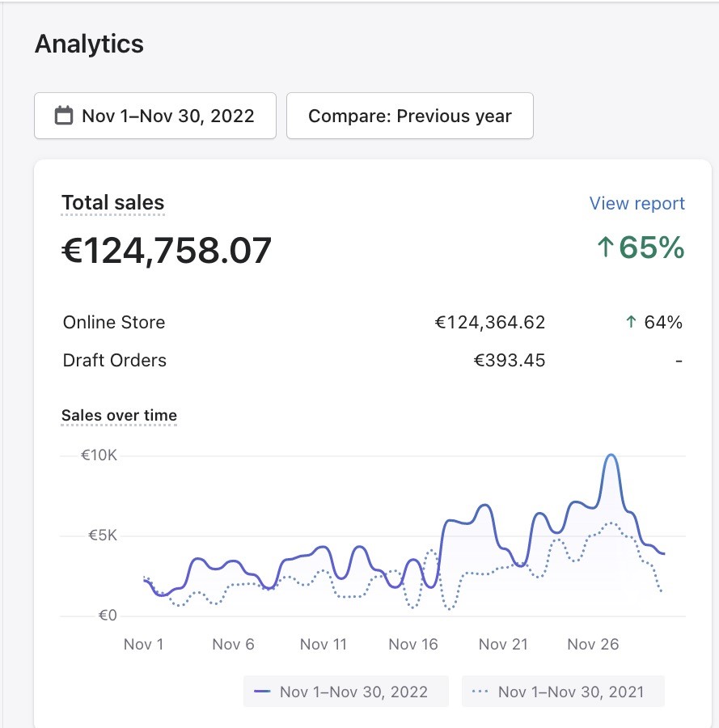The width and height of the screenshot is (719, 728).
Task: Click the highest peak on sales chart
Action: tap(611, 456)
